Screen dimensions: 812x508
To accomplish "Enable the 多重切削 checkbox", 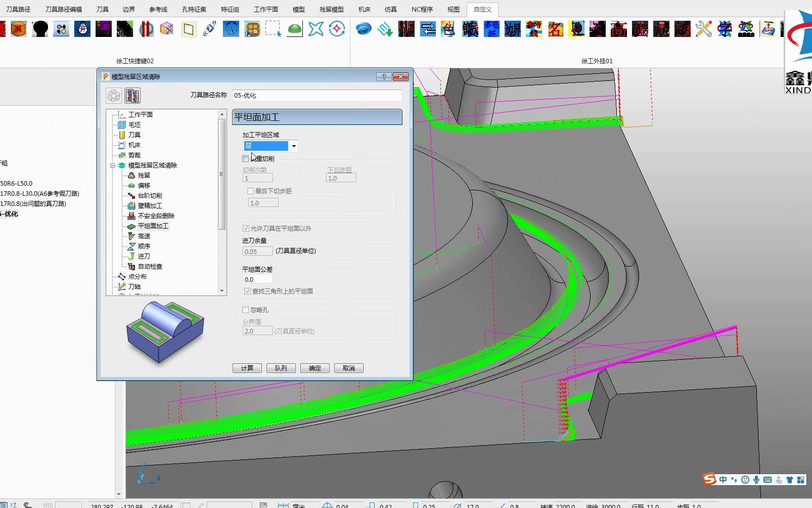I will tap(246, 159).
